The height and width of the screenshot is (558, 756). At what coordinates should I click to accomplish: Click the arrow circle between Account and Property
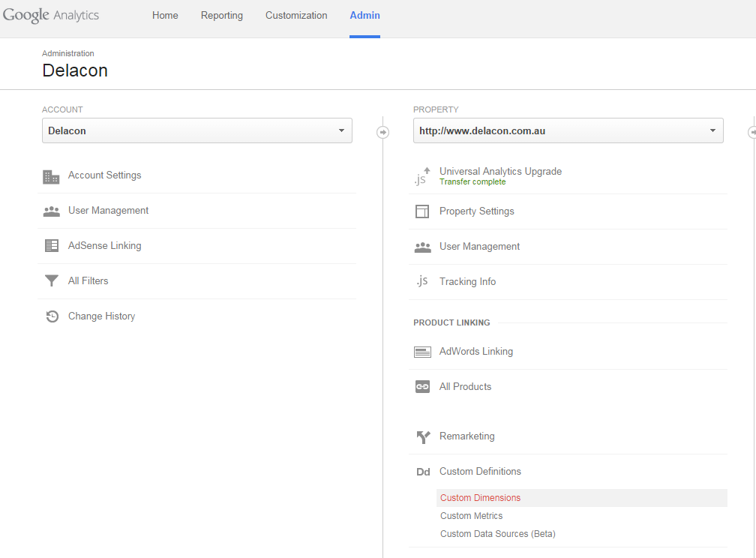click(x=382, y=132)
